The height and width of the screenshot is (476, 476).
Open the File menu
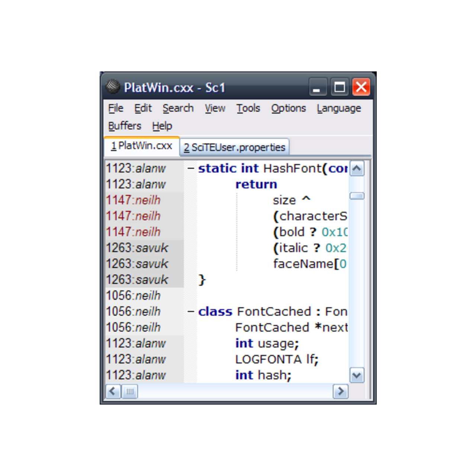click(116, 108)
